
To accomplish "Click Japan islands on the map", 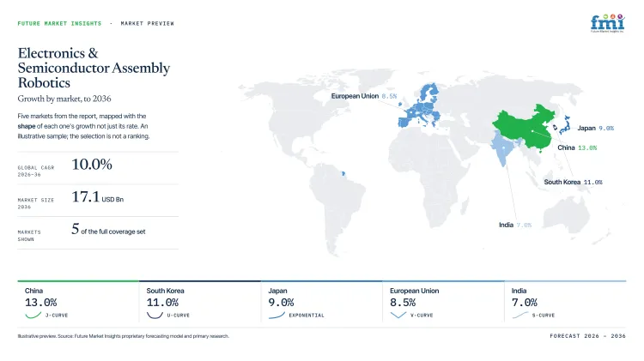I will [565, 125].
